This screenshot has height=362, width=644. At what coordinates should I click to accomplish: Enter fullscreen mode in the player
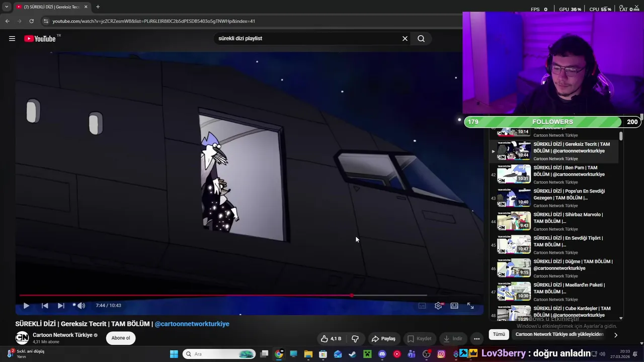[470, 305]
